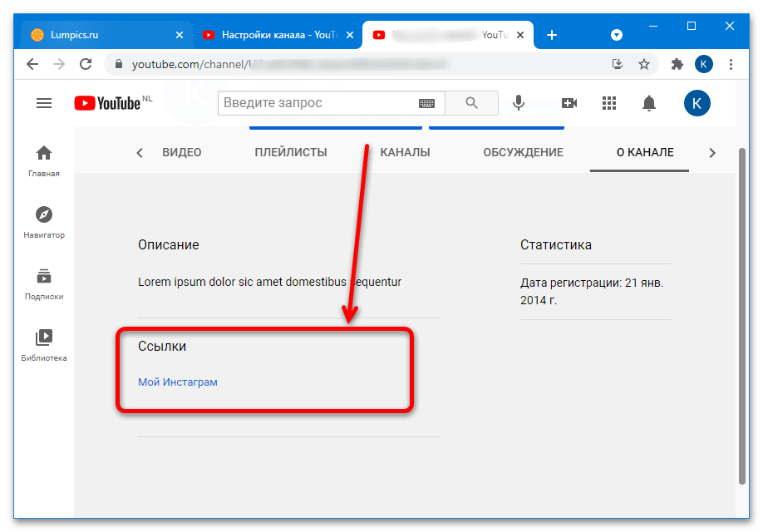Bookmark this page with the star
Screen dimensions: 763x532
point(644,64)
